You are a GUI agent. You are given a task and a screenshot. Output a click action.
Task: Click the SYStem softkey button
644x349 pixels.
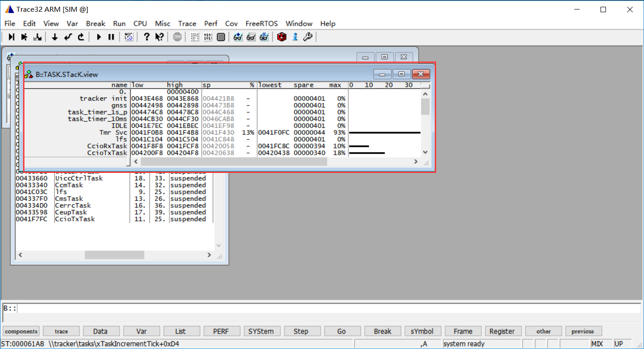pos(261,331)
